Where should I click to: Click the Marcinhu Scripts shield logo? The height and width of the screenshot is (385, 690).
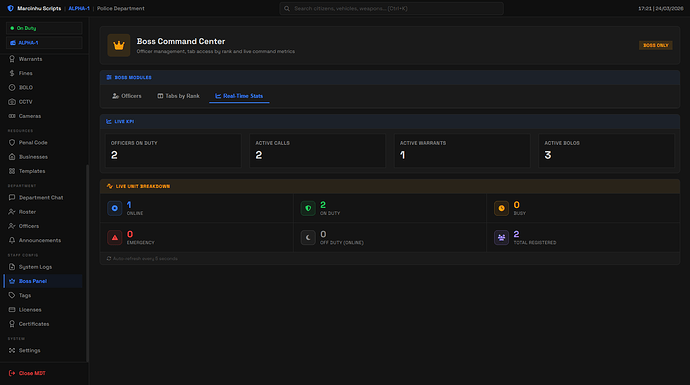[11, 8]
